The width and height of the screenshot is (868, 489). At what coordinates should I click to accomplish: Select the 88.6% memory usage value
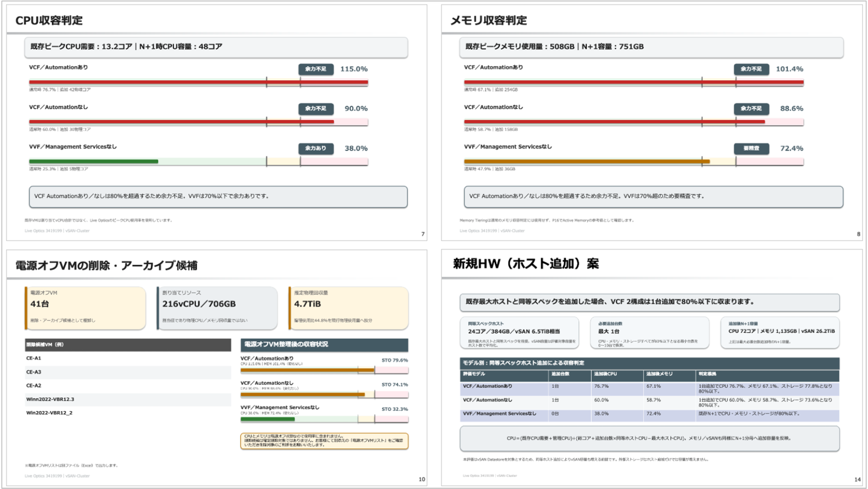tap(791, 108)
